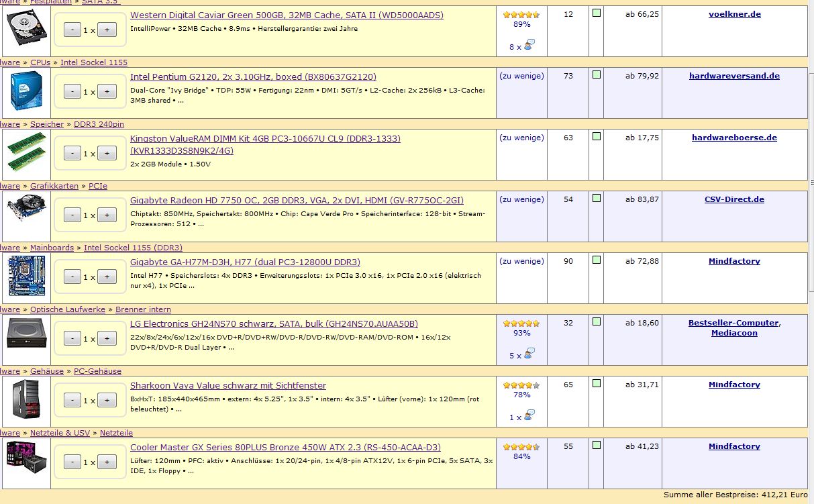Viewport: 814px width, 504px height.
Task: Click the Western Digital hard drive thumbnail
Action: 26,30
